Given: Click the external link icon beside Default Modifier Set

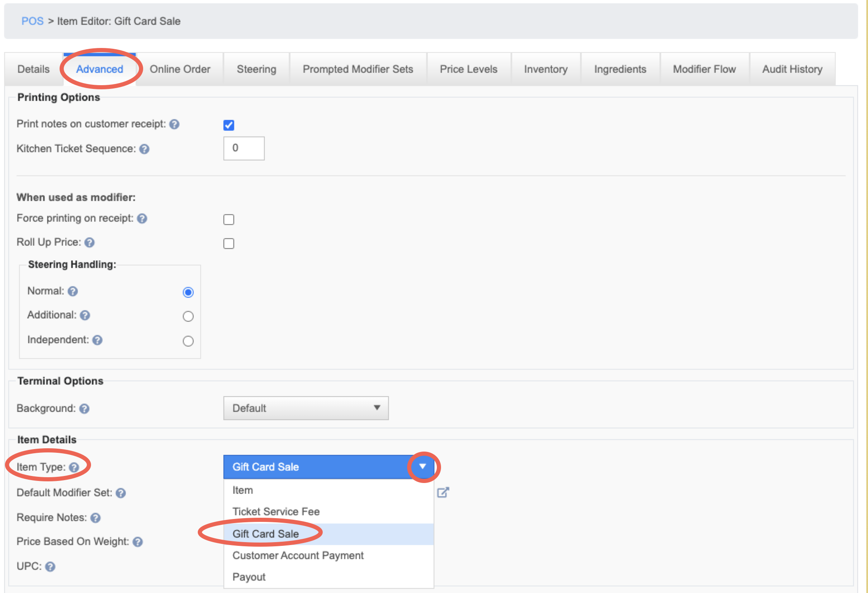Looking at the screenshot, I should tap(443, 492).
